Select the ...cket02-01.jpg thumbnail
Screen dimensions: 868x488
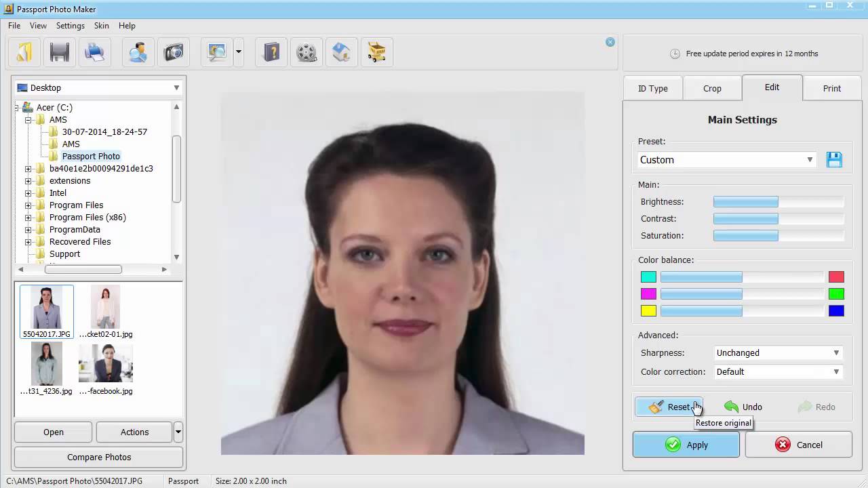tap(106, 312)
